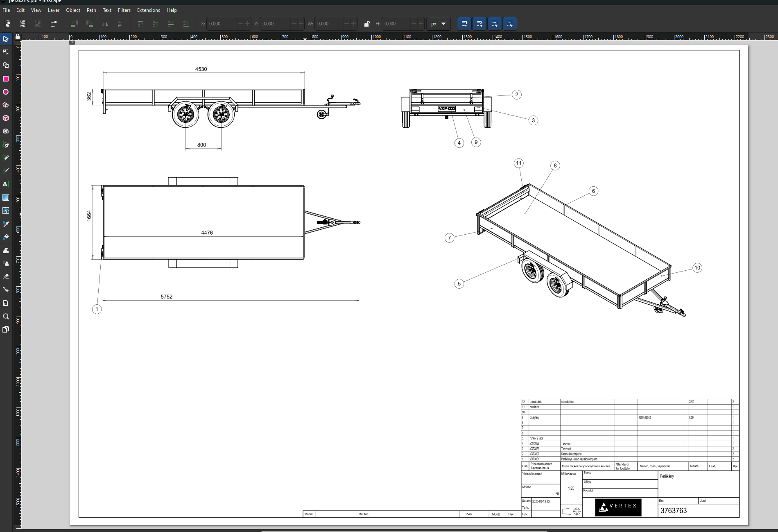The width and height of the screenshot is (778, 532).
Task: Open the px units dropdown
Action: (x=438, y=24)
